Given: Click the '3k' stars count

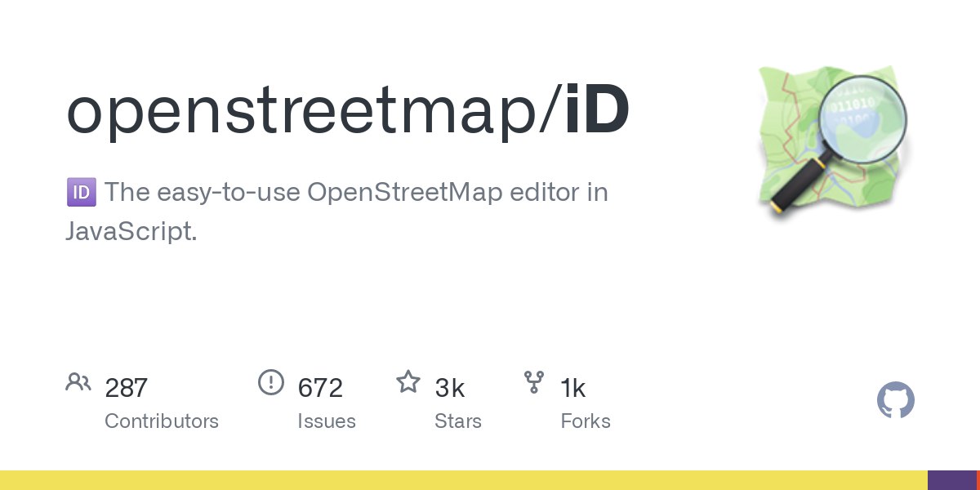Looking at the screenshot, I should 450,388.
